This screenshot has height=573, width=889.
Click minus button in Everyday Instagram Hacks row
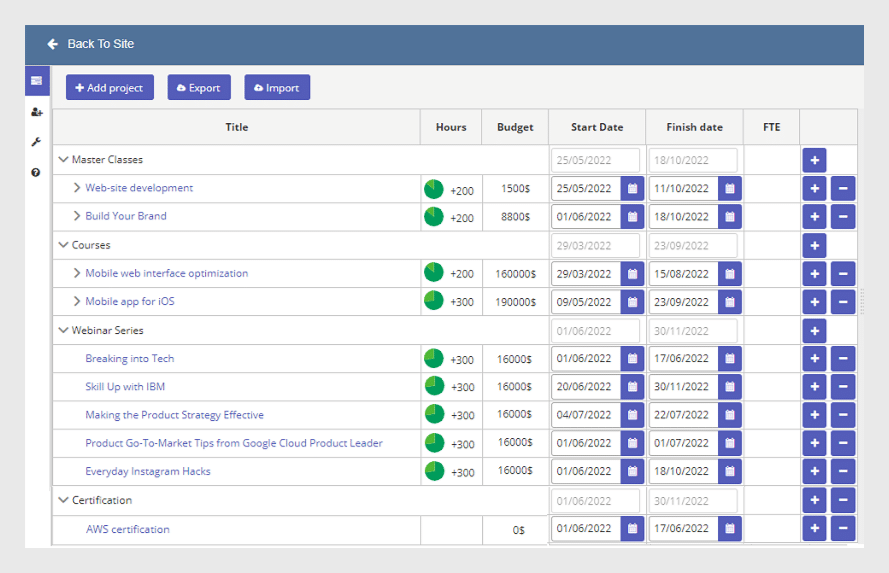(843, 471)
